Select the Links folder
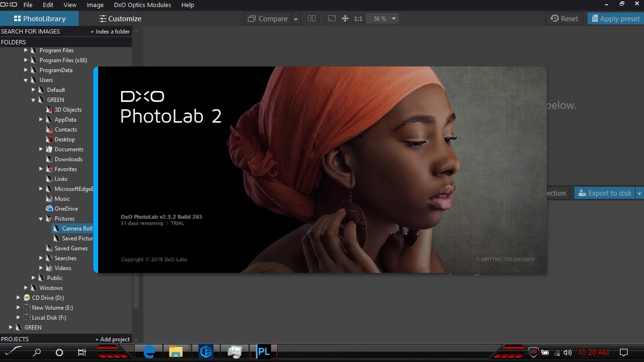Image resolution: width=644 pixels, height=362 pixels. tap(61, 179)
